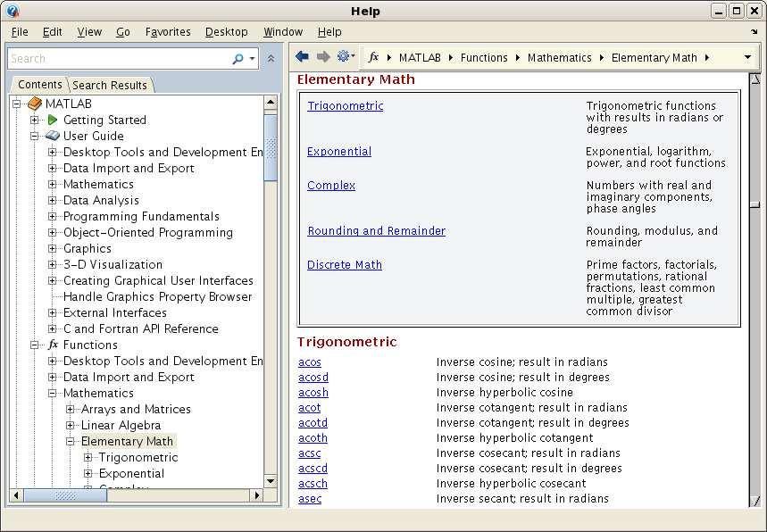767x532 pixels.
Task: Open the Favorites menu
Action: point(168,32)
